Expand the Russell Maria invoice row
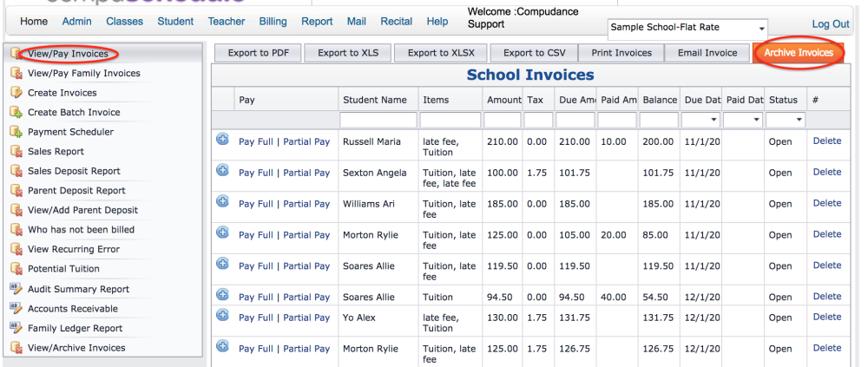The height and width of the screenshot is (367, 868). 222,140
